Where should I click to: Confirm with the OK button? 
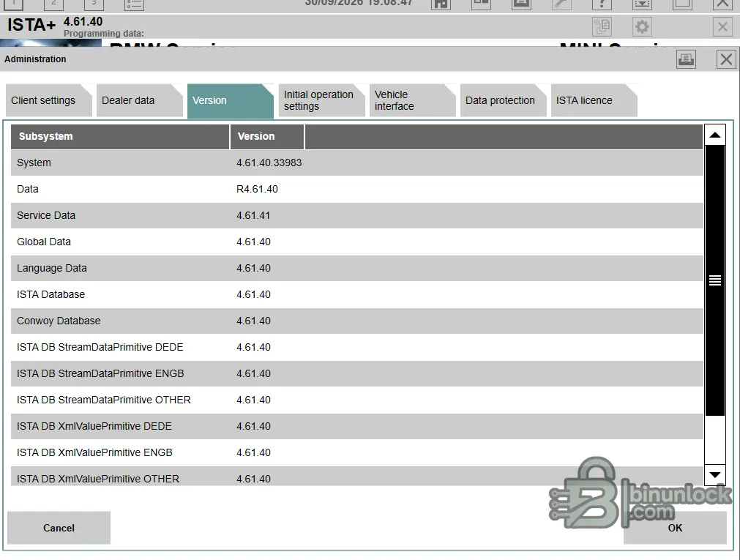click(x=675, y=528)
